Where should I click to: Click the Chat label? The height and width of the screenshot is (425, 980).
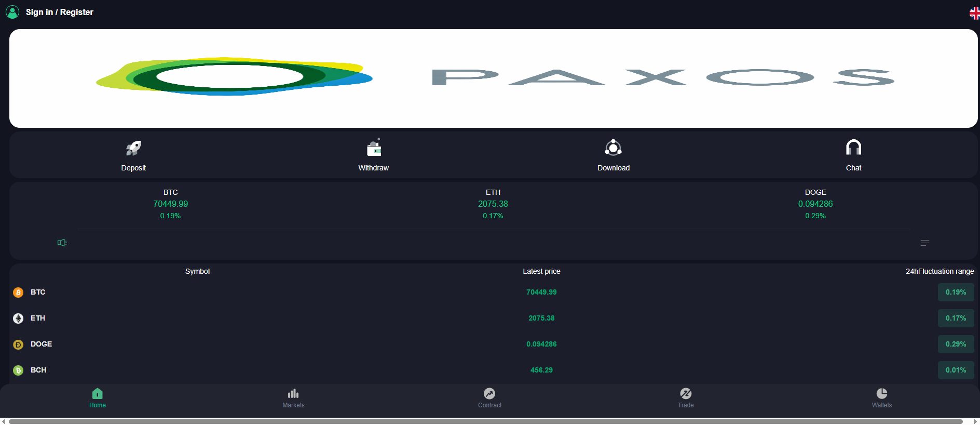(x=853, y=168)
